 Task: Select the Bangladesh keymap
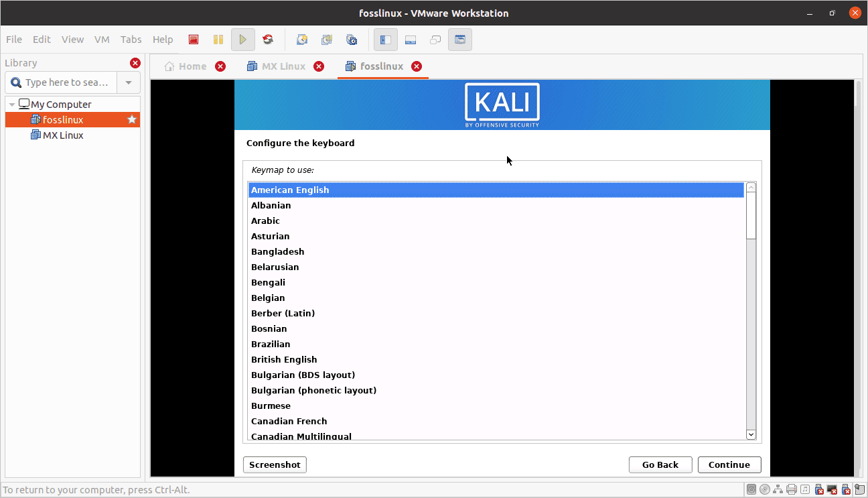coord(496,251)
